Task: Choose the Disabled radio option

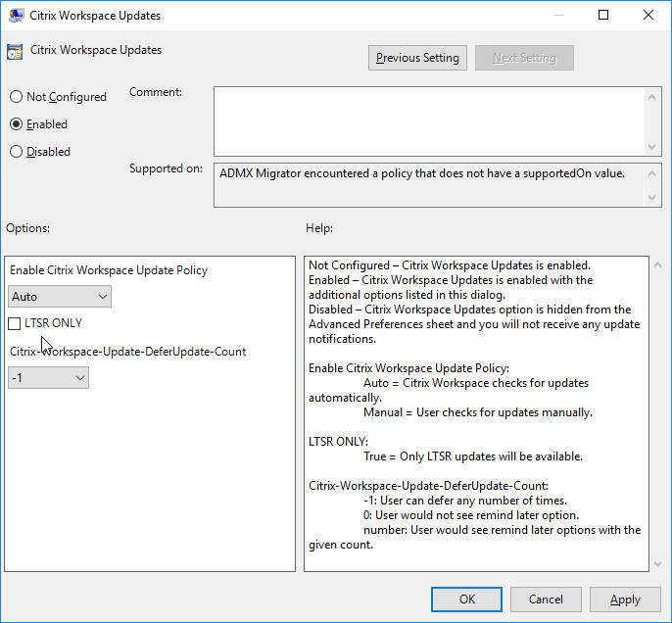Action: pos(17,152)
